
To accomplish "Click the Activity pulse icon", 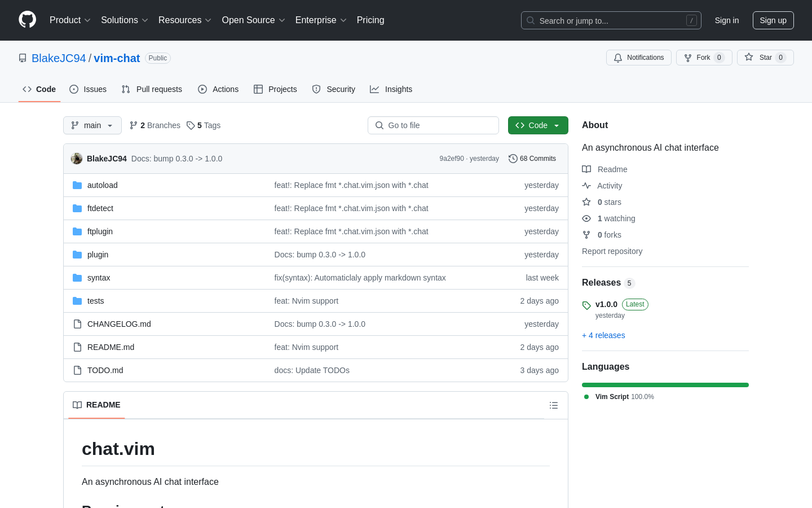I will [586, 186].
